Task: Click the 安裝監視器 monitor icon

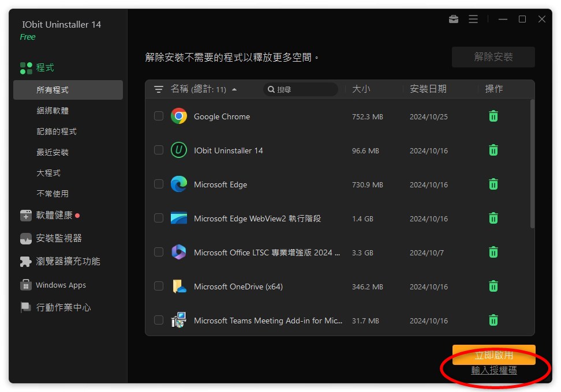Action: click(x=26, y=238)
